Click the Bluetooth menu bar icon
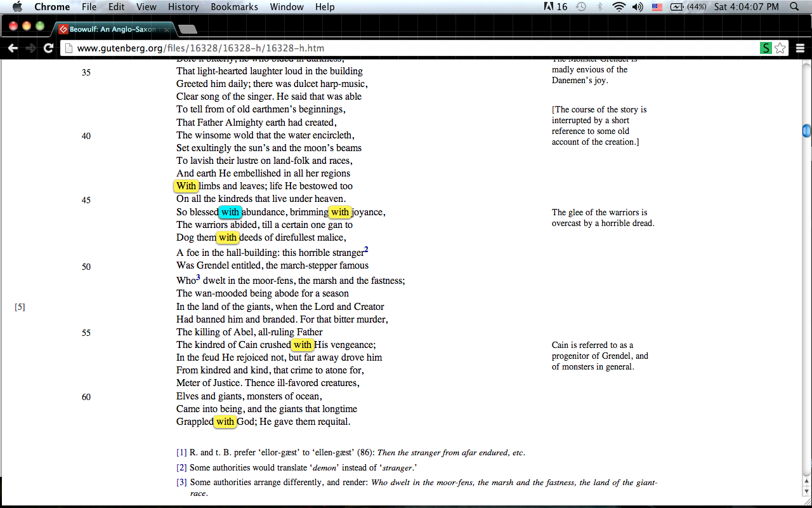812x508 pixels. pos(599,7)
